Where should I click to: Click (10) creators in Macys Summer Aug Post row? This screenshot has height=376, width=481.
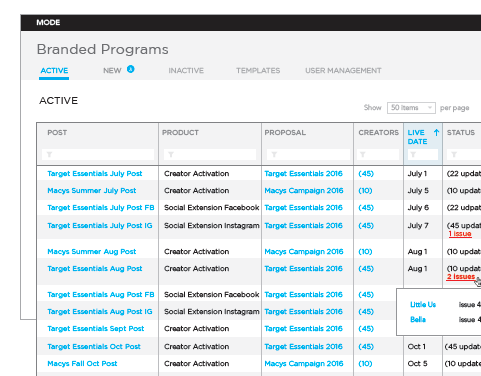click(x=365, y=252)
